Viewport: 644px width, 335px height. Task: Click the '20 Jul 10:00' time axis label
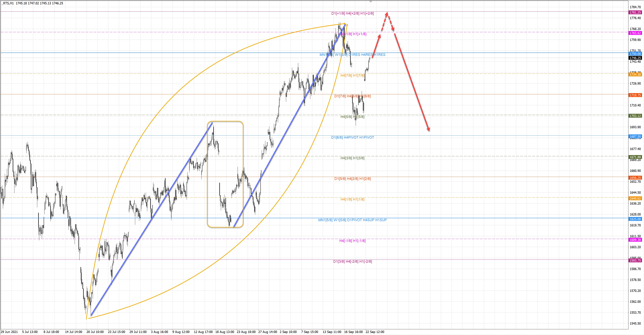(x=95, y=332)
